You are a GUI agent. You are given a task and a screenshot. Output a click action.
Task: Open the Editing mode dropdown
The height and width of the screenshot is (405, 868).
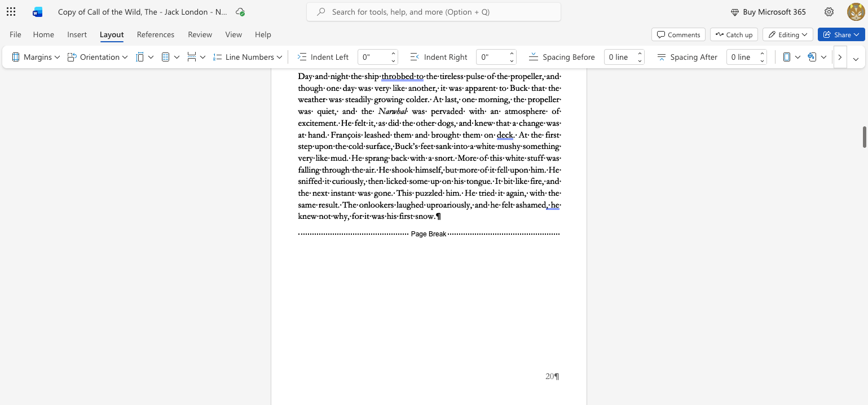point(788,34)
